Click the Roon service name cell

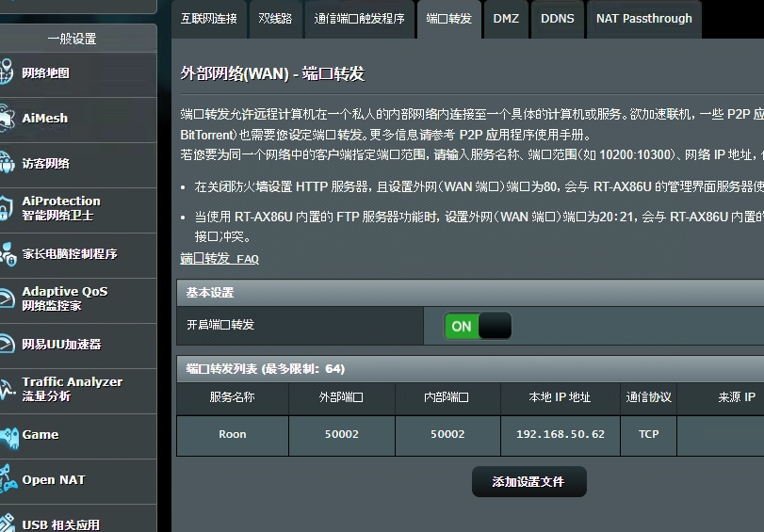click(233, 436)
